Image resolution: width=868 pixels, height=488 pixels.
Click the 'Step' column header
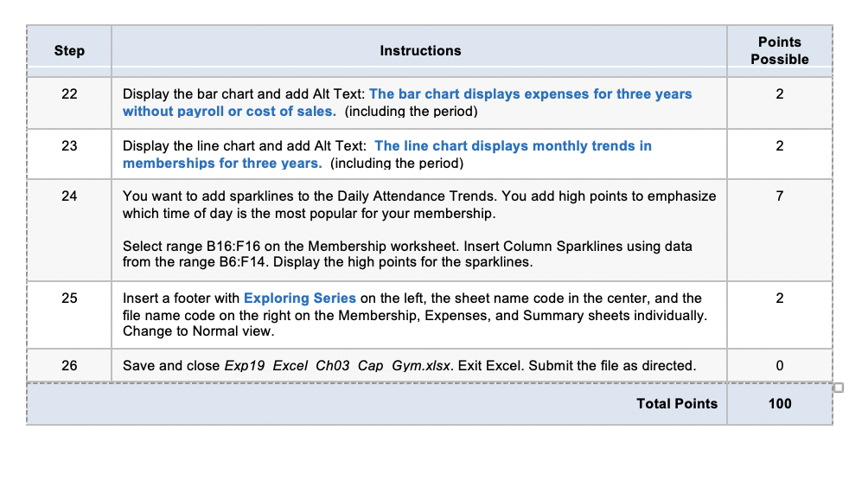[69, 51]
